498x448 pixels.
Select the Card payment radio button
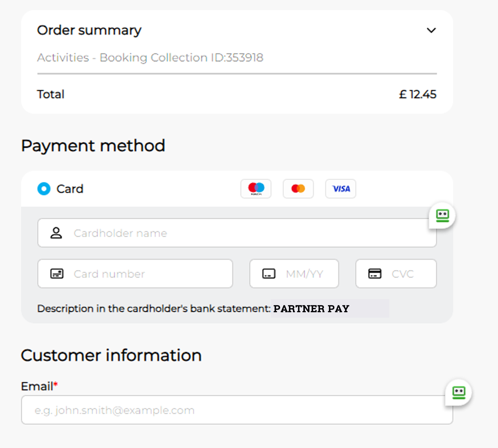pos(44,189)
